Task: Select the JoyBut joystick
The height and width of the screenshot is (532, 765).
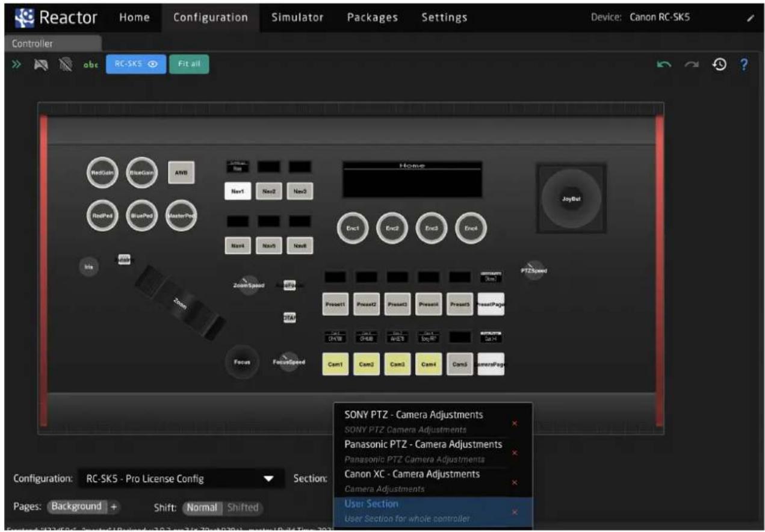Action: click(x=571, y=199)
